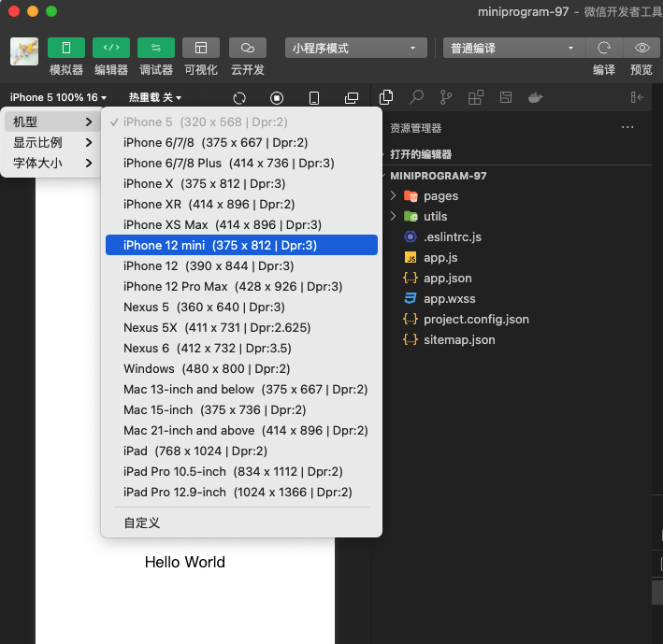This screenshot has height=644, width=663.
Task: Select iPad Pro 10.5-inch device
Action: (241, 472)
